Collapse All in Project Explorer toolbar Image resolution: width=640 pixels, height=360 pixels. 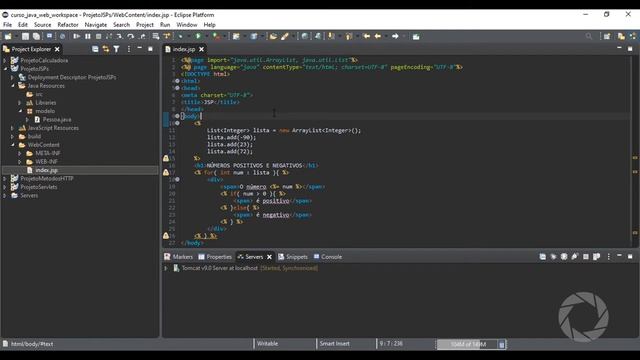[x=95, y=49]
